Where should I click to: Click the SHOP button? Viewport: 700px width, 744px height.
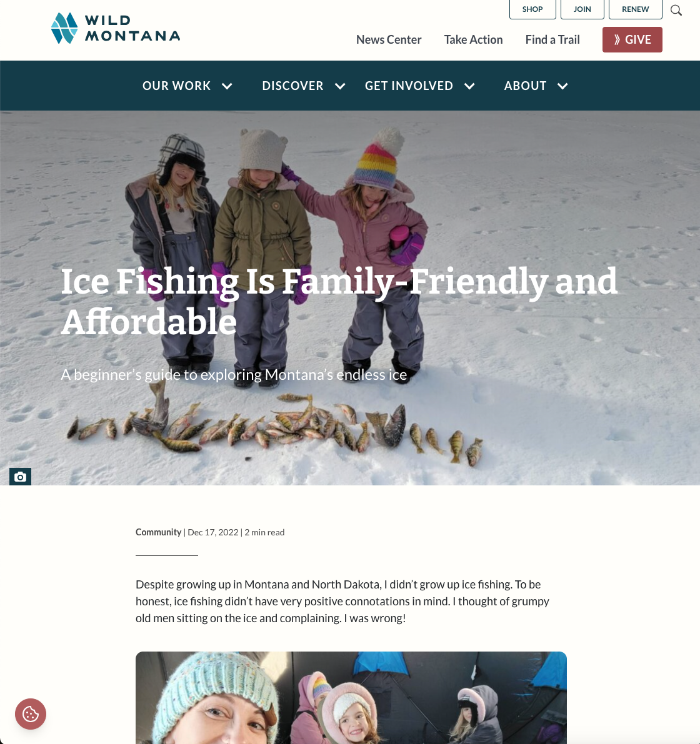click(x=532, y=9)
